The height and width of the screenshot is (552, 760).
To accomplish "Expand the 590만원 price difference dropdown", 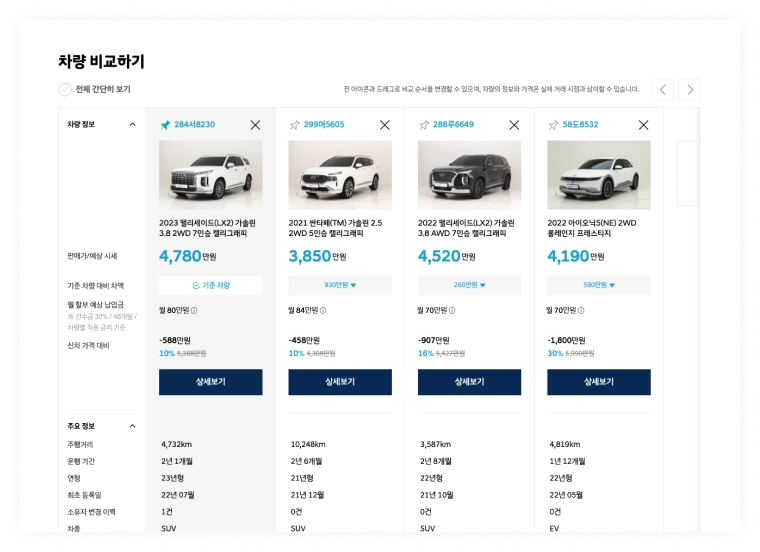I will pos(599,285).
